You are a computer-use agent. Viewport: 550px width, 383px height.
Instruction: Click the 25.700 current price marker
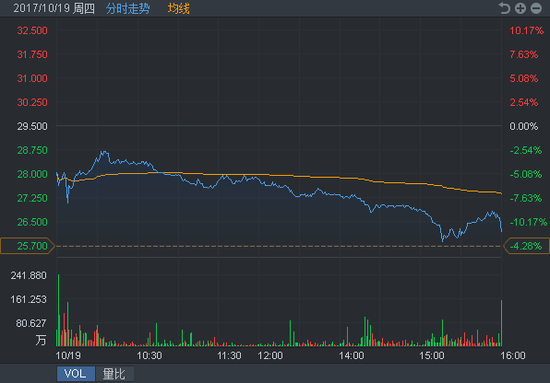tap(27, 246)
